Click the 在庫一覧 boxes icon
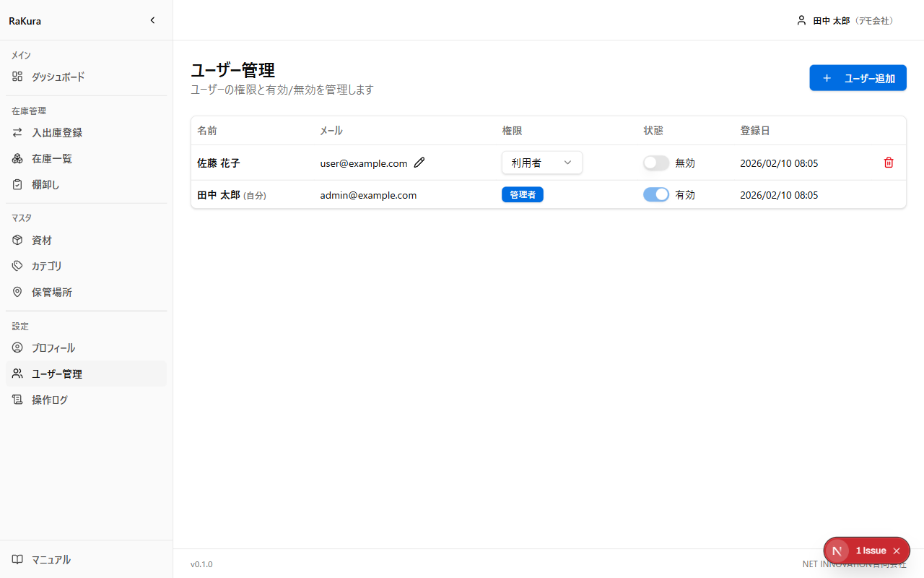The image size is (924, 578). 17,158
